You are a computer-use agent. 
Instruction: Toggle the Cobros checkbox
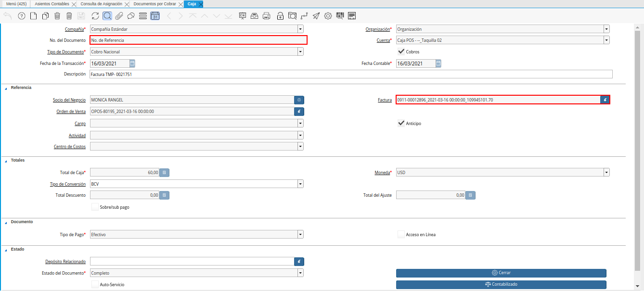coord(401,51)
